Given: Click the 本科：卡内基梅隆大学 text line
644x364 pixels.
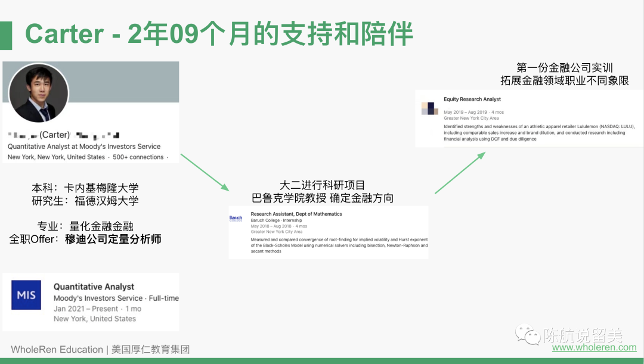Looking at the screenshot, I should click(85, 188).
